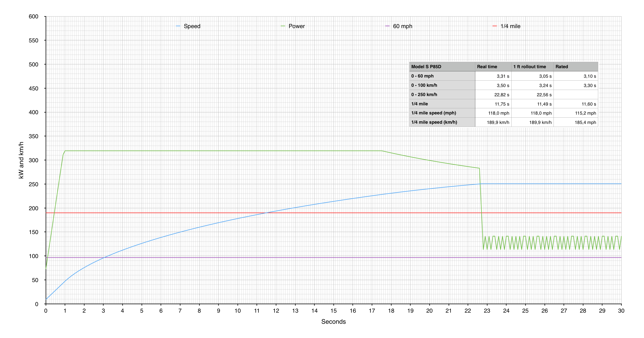Click the 0 - 250 km/h row label
644x338 pixels.
click(424, 94)
